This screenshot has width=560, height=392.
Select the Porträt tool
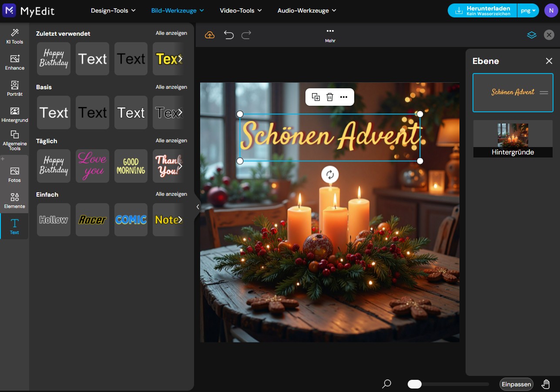pos(14,88)
